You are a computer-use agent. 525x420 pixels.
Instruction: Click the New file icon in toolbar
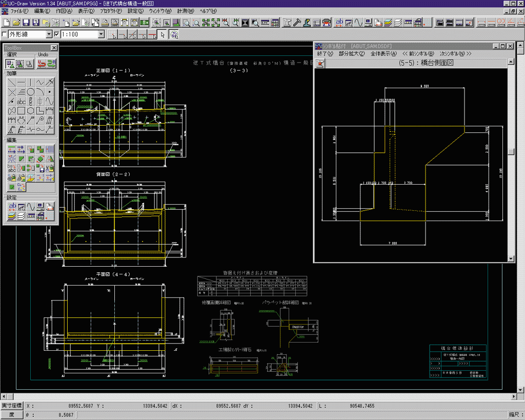pos(7,23)
